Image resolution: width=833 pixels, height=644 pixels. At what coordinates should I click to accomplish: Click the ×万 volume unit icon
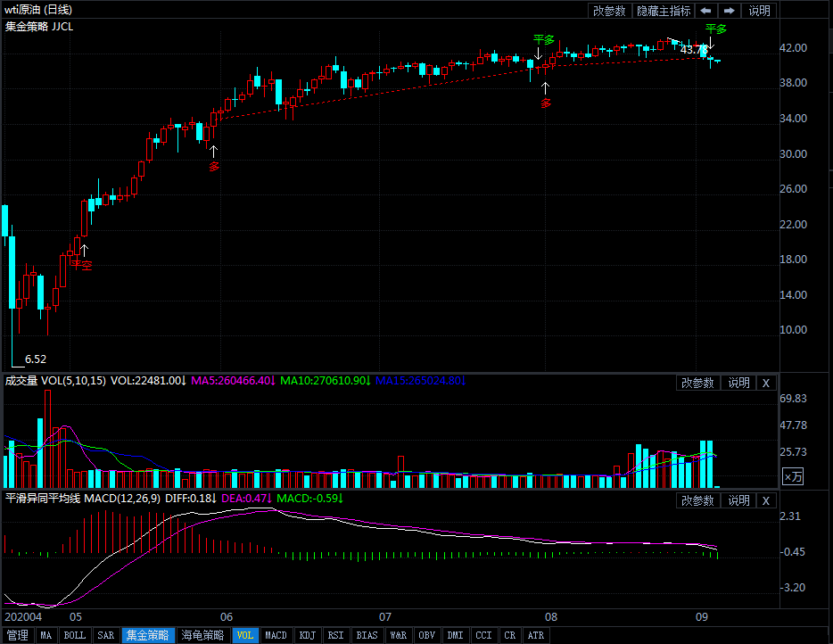click(x=793, y=476)
